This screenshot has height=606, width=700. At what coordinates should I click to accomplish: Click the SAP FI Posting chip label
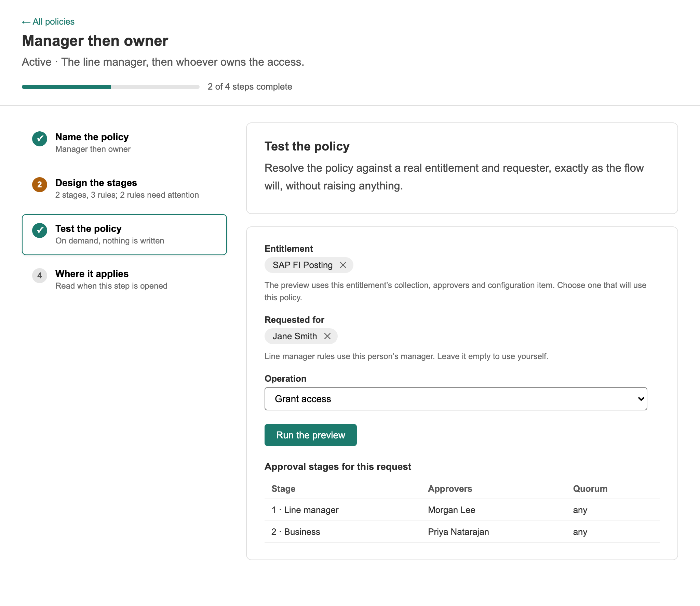pos(302,265)
